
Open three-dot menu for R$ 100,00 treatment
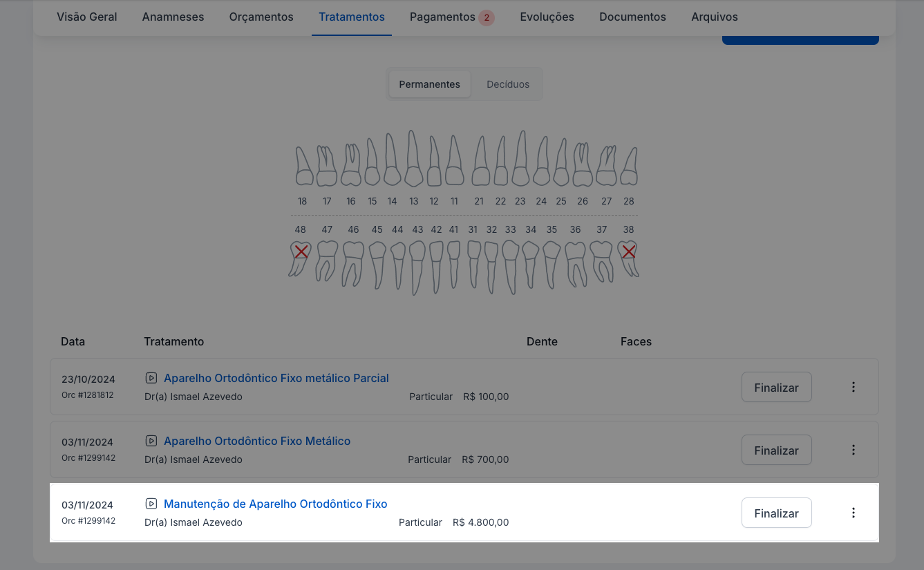click(x=853, y=387)
